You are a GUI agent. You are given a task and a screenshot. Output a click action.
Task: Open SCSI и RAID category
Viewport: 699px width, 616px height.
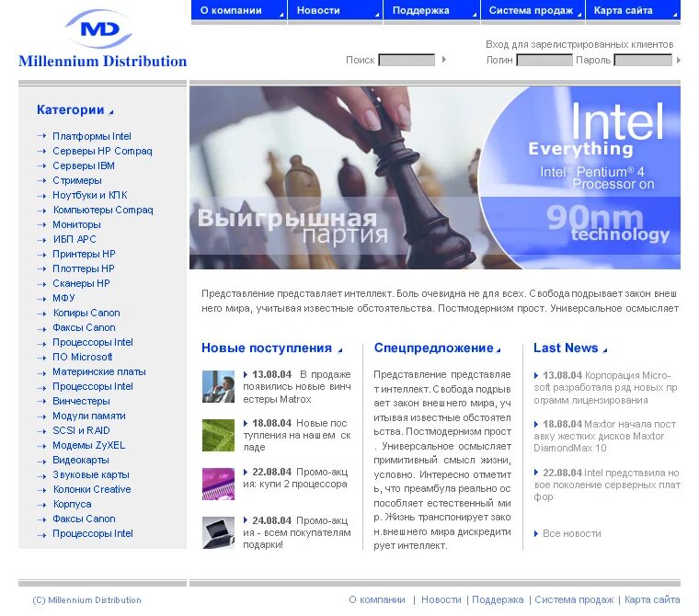(x=81, y=430)
